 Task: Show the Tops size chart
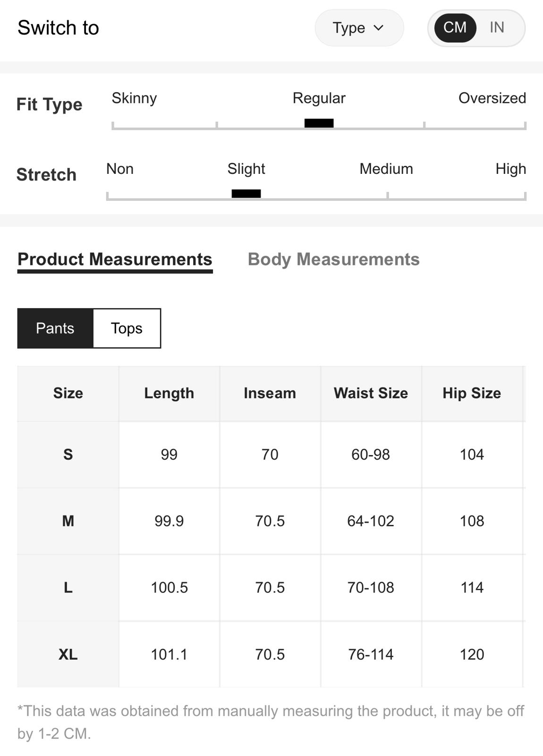pos(127,328)
